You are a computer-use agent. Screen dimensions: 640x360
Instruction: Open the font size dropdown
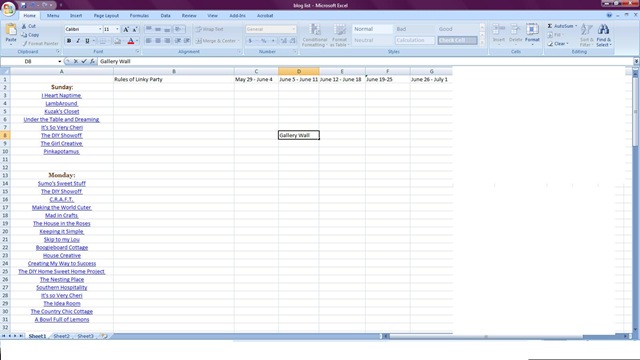118,29
